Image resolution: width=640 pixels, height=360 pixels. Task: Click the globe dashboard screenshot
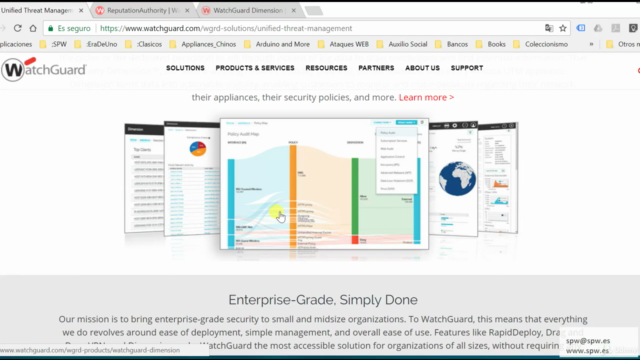[x=453, y=179]
